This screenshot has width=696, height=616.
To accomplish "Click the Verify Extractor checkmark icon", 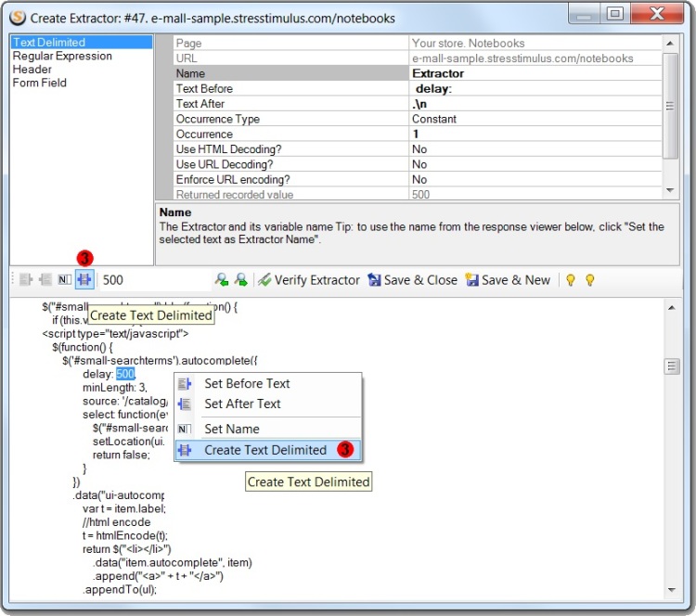I will click(x=264, y=279).
